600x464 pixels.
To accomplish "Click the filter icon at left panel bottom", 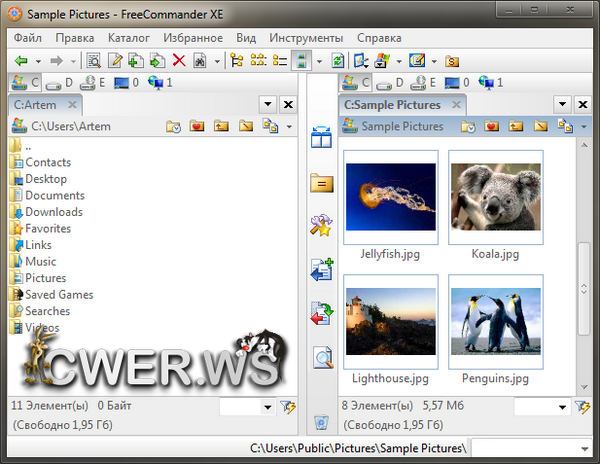I will pyautogui.click(x=288, y=407).
